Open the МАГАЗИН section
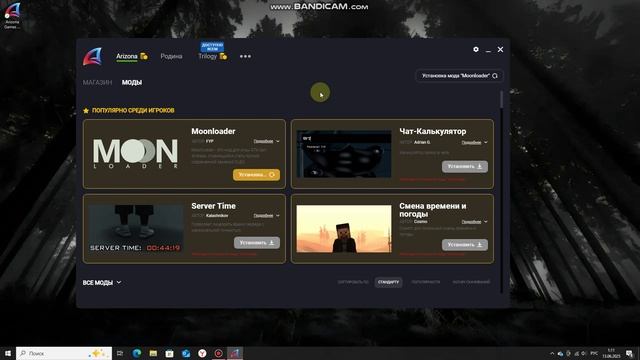The image size is (640, 360). [97, 82]
